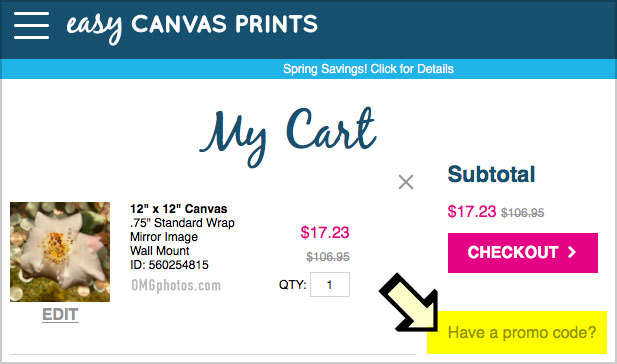Select the CHECKOUT button
The image size is (617, 364).
tap(523, 253)
